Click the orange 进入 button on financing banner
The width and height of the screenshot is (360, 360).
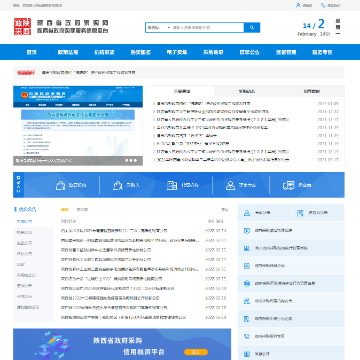click(x=196, y=352)
